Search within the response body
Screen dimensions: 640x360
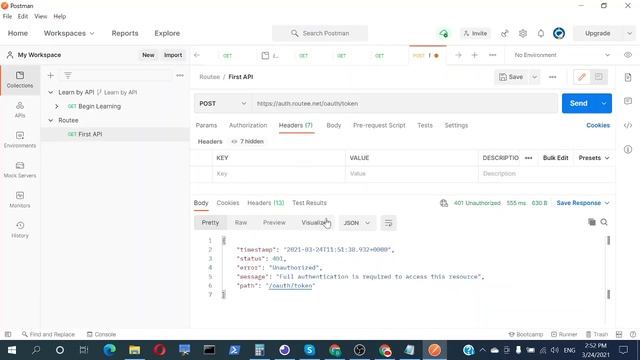tap(604, 222)
